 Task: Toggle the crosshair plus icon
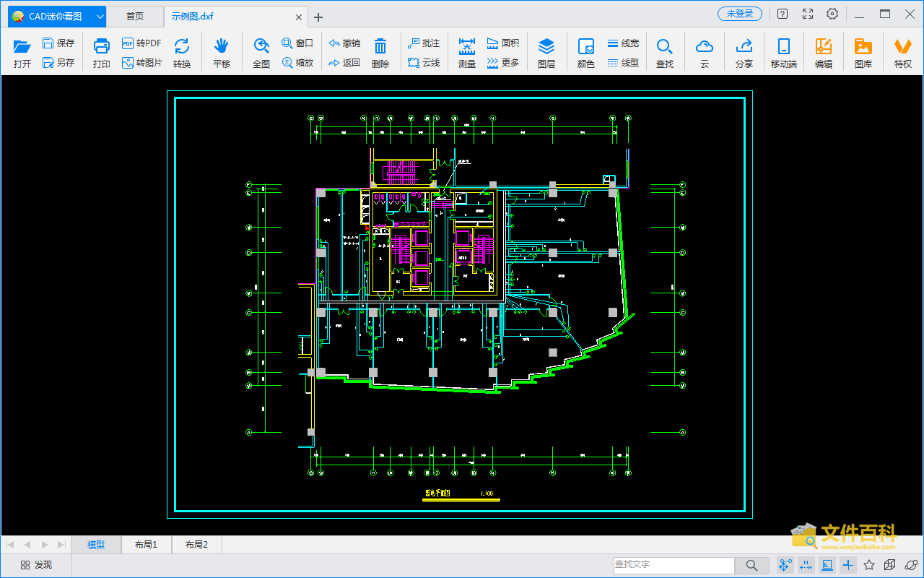click(x=848, y=565)
